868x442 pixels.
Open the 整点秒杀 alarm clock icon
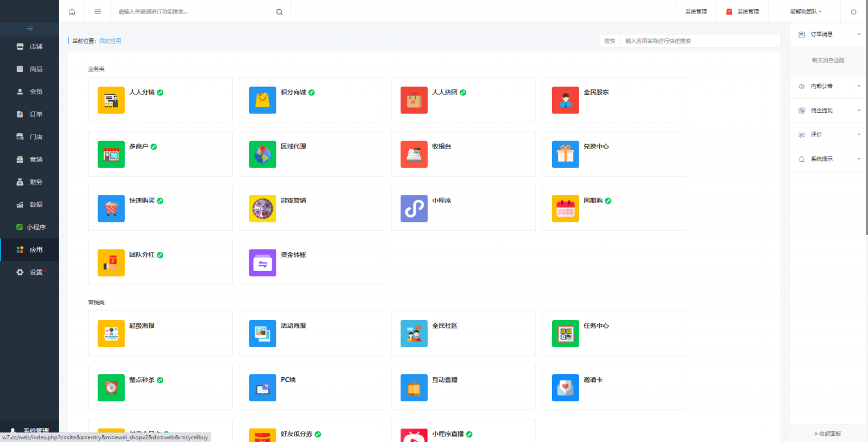click(x=111, y=388)
